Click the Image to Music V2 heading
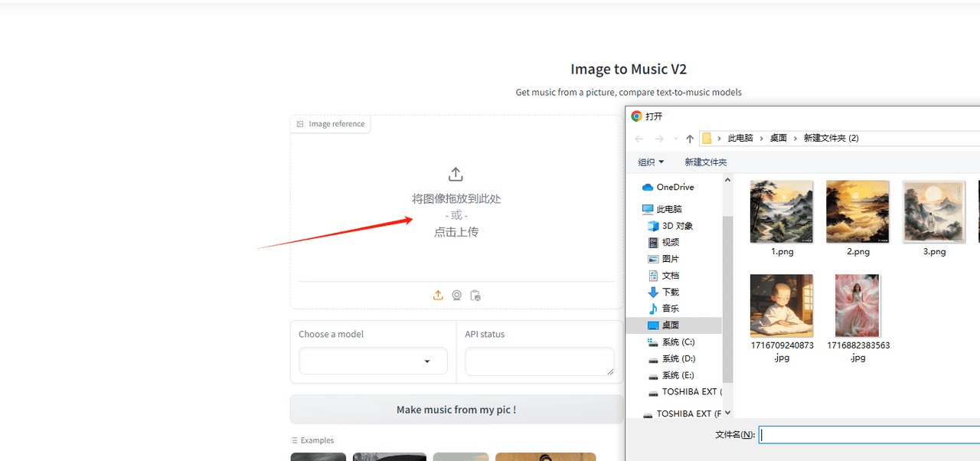980x461 pixels. [x=629, y=69]
